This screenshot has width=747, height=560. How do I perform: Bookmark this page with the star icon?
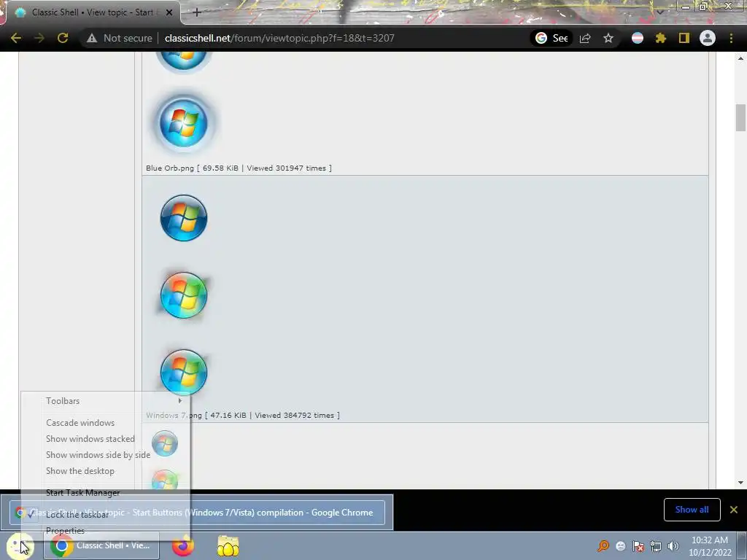[x=608, y=38]
